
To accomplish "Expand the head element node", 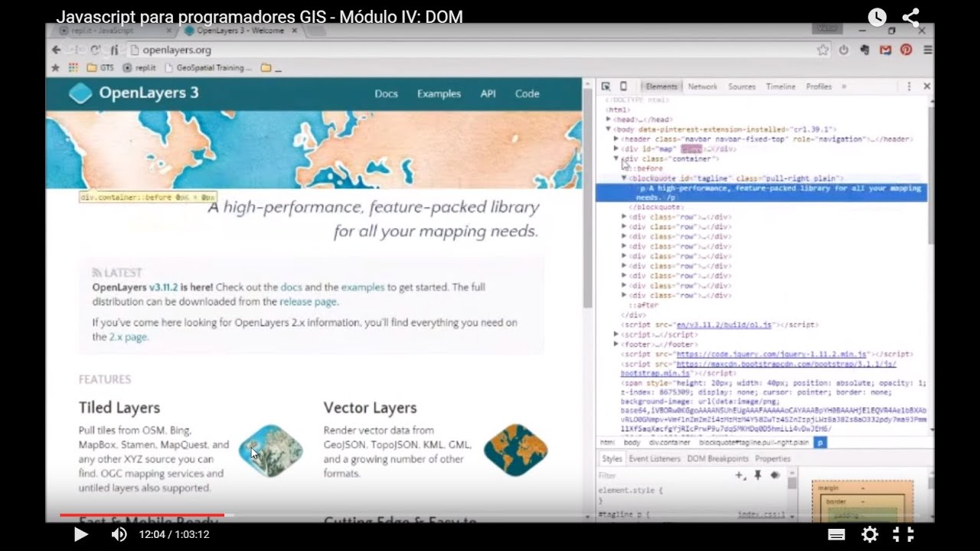I will pyautogui.click(x=609, y=119).
